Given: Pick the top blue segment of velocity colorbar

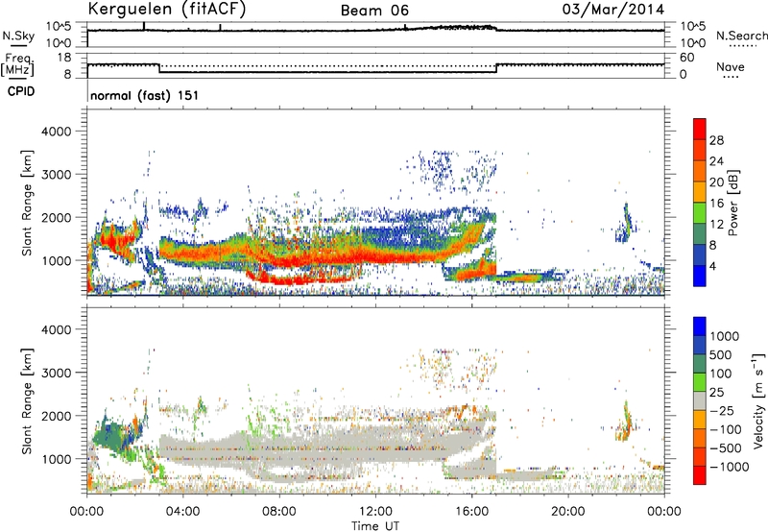Looking at the screenshot, I should click(700, 326).
